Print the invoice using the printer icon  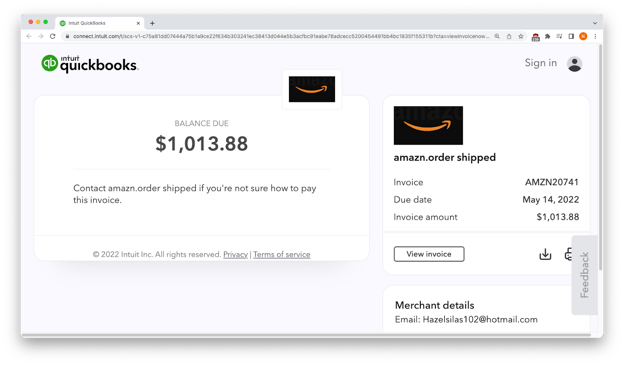tap(568, 254)
